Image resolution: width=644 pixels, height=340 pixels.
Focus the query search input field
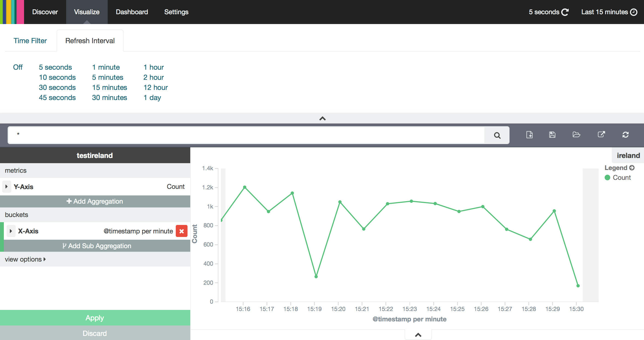click(x=246, y=135)
